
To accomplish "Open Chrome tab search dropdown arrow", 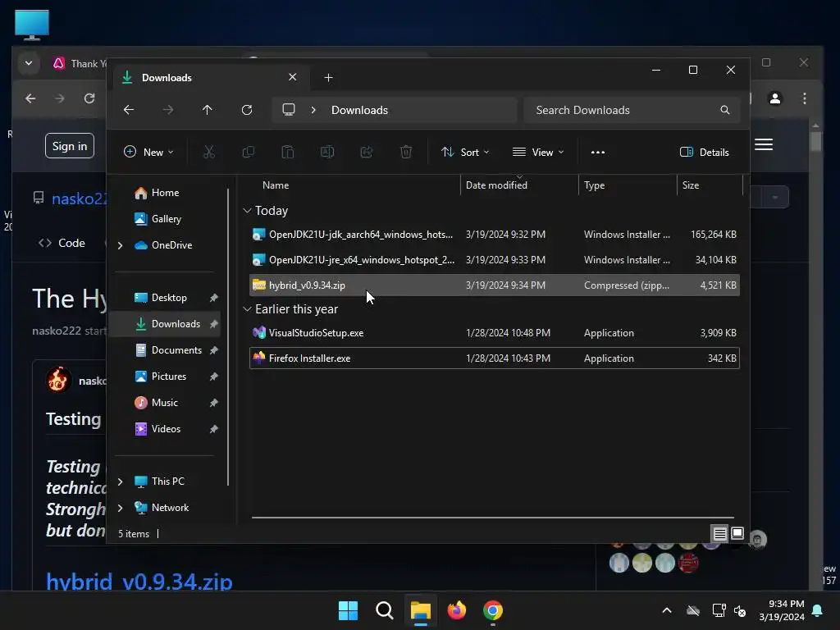I will (x=29, y=63).
